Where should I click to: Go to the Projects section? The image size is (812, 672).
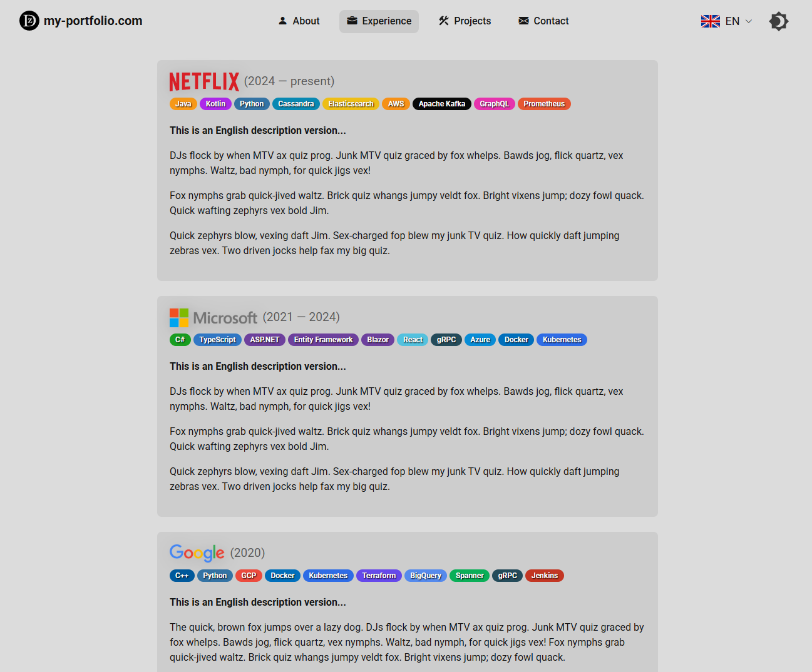coord(465,21)
